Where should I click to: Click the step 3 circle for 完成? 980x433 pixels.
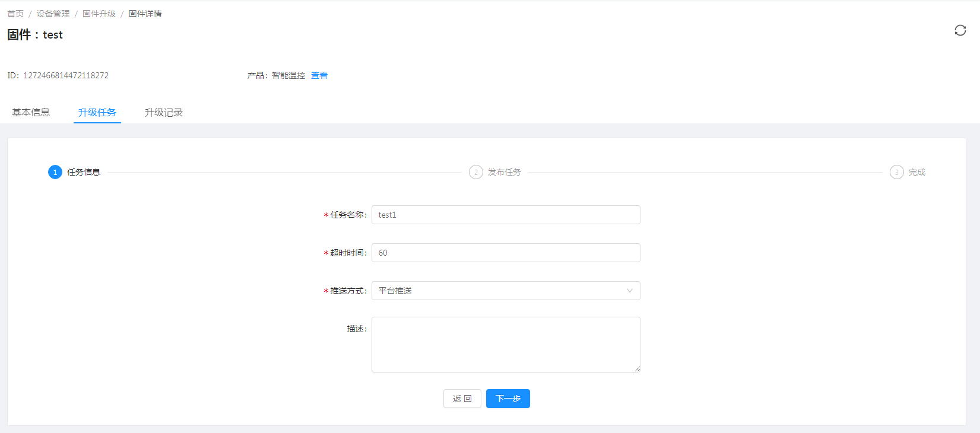tap(896, 172)
